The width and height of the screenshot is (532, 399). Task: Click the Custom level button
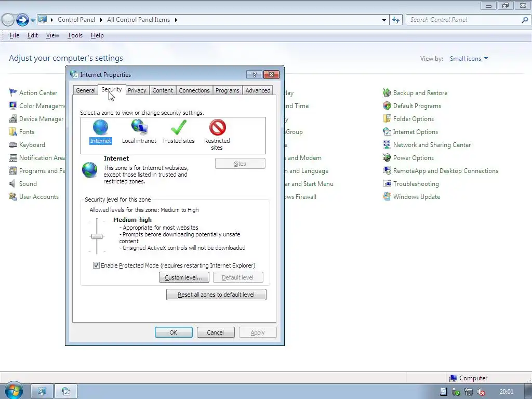[184, 277]
